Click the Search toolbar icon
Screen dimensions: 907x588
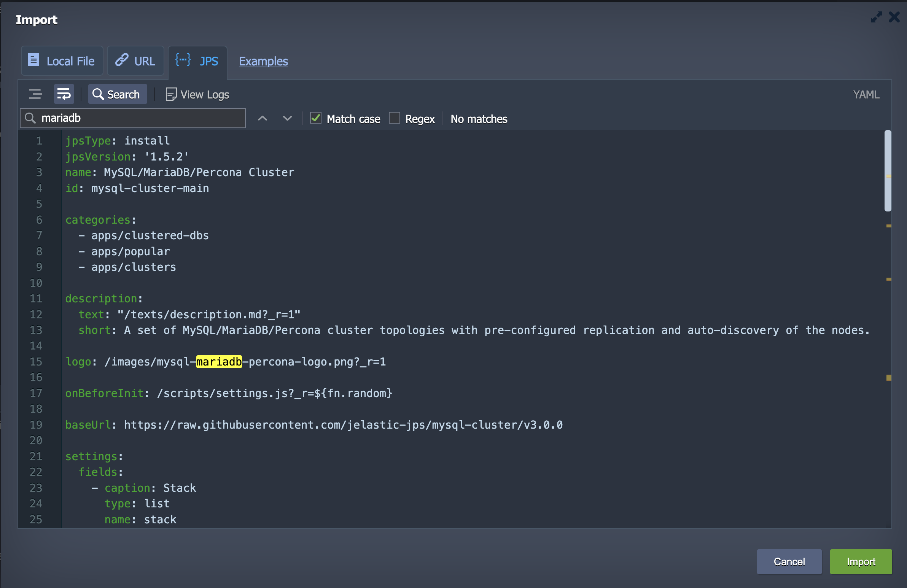116,94
